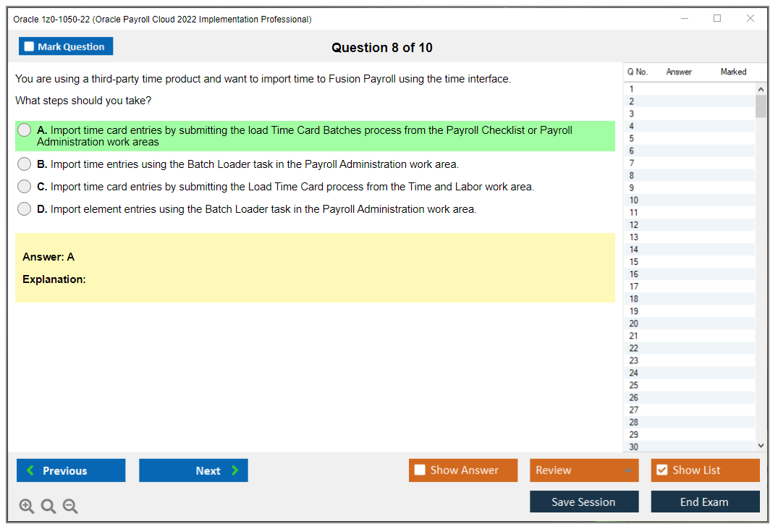This screenshot has width=778, height=532.
Task: Click the End Exam button
Action: (705, 502)
